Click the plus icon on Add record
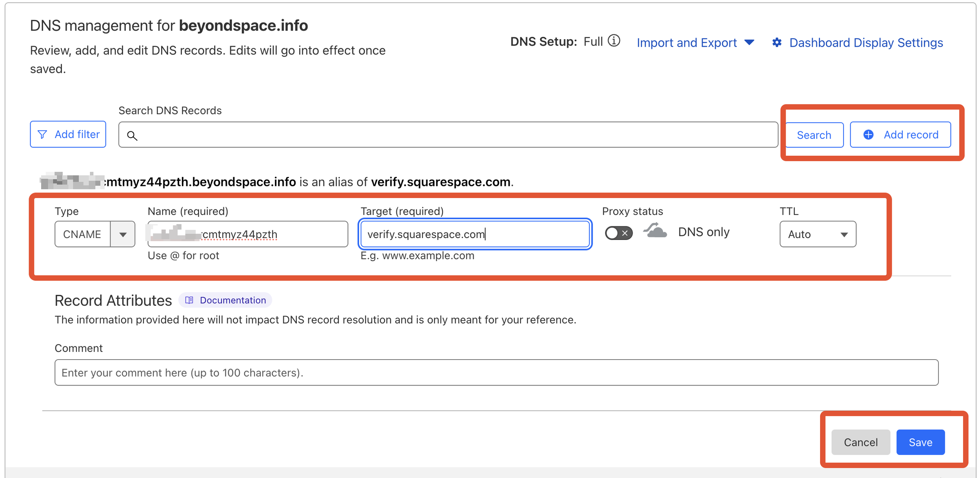The height and width of the screenshot is (478, 980). tap(868, 134)
